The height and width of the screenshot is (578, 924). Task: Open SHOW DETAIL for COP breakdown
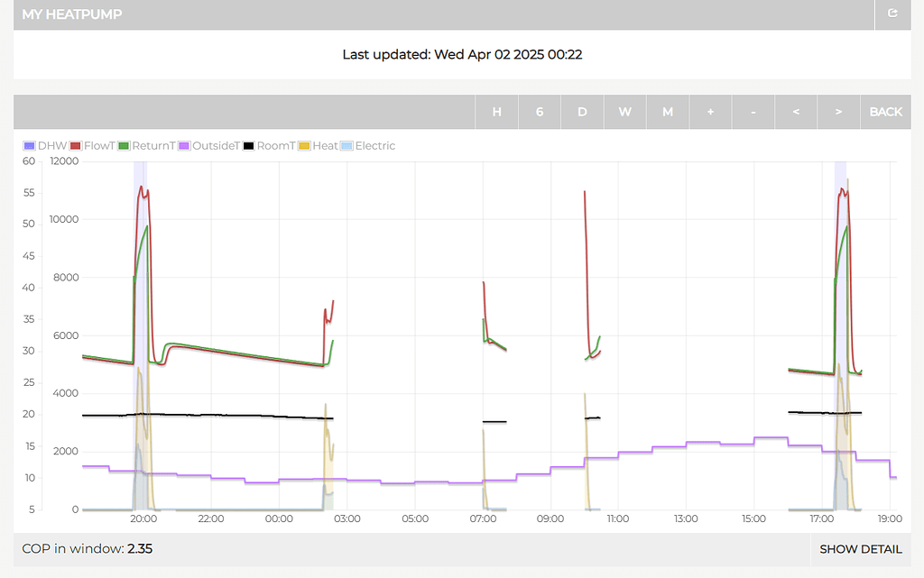(x=861, y=549)
